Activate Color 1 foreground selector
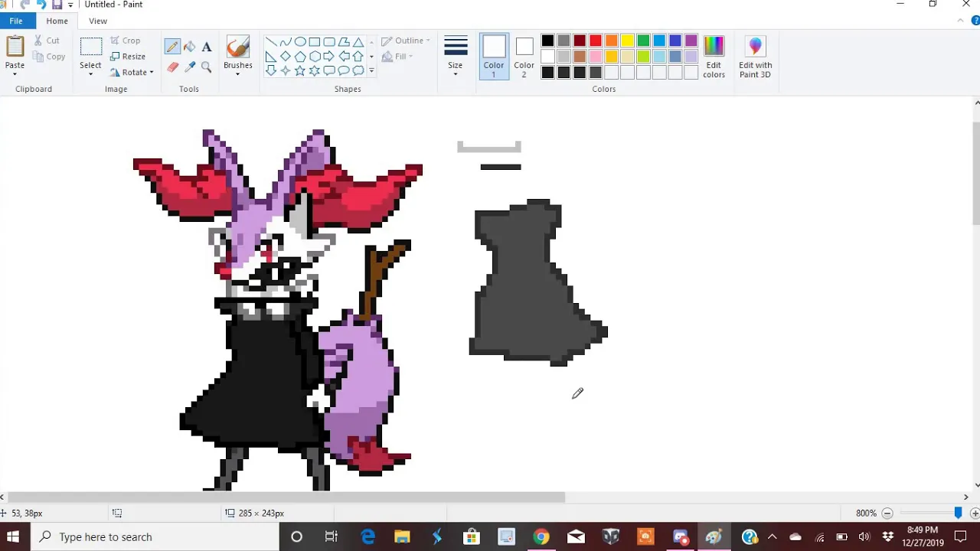The image size is (980, 551). click(x=494, y=56)
